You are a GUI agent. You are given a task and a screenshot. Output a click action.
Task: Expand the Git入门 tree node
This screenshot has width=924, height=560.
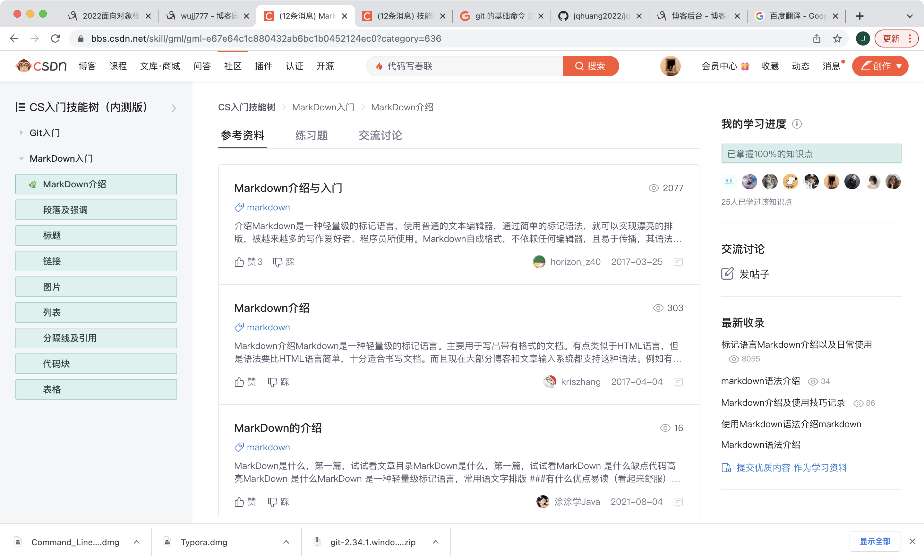pos(21,133)
